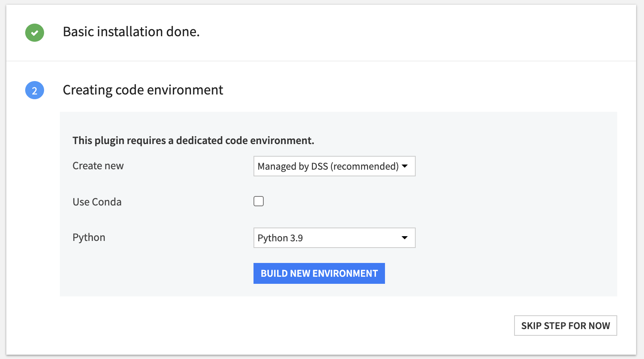Click the word 'SKIP' on the outlined button
Viewport: 644px width, 359px height.
(x=531, y=326)
